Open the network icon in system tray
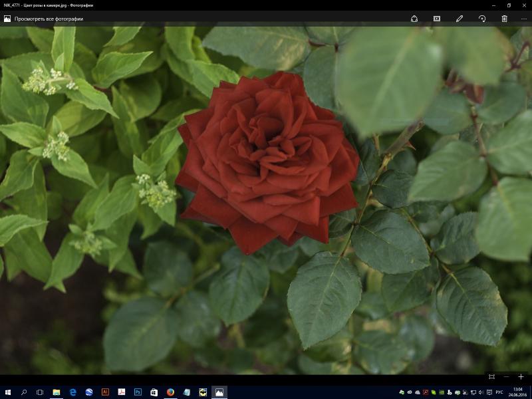The width and height of the screenshot is (532, 399). click(x=473, y=392)
